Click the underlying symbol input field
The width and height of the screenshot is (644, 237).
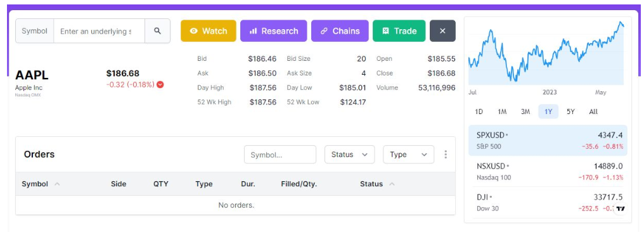99,31
